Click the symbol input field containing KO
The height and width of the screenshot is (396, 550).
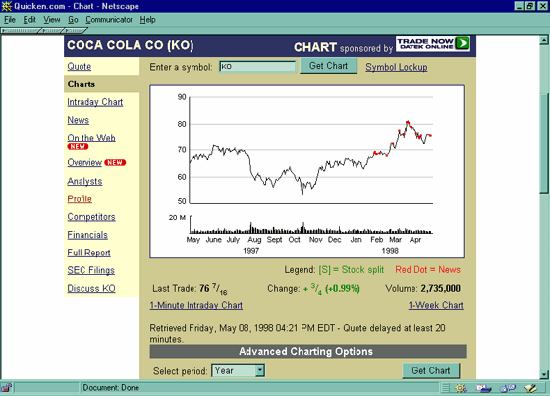[258, 66]
